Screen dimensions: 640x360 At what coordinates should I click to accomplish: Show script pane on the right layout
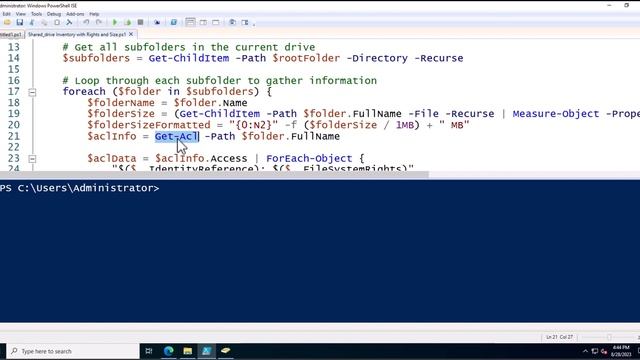point(203,22)
